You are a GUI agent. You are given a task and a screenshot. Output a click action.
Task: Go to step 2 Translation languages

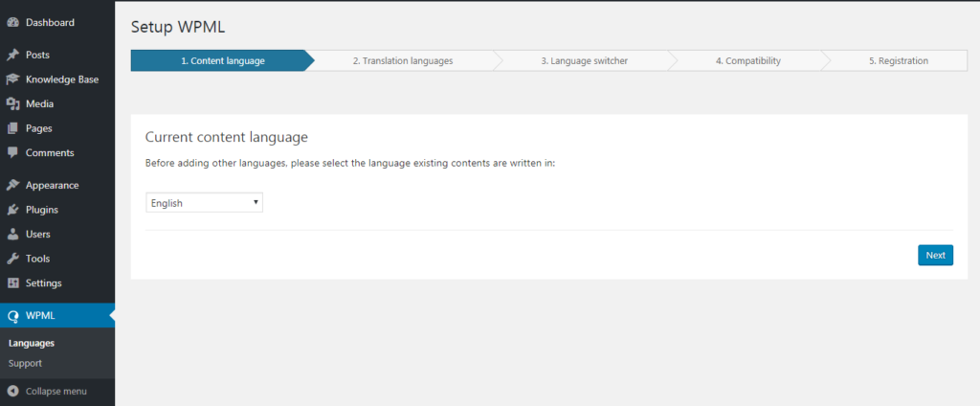[402, 61]
